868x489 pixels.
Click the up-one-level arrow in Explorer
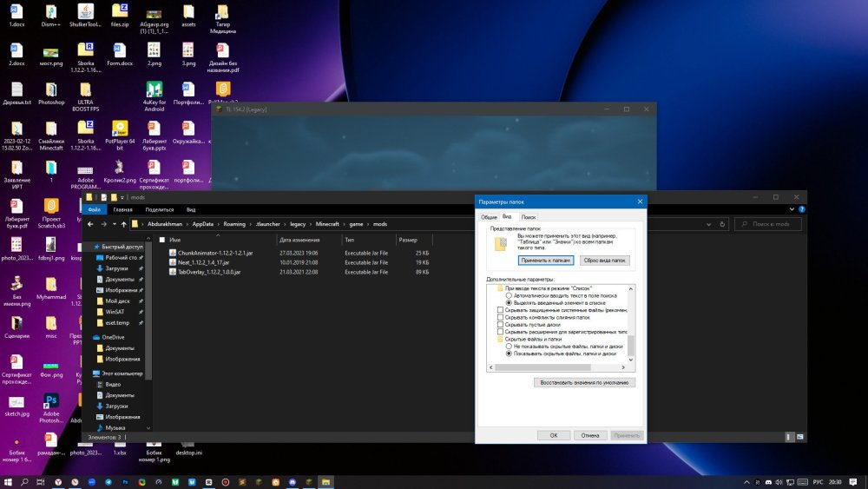pyautogui.click(x=123, y=224)
